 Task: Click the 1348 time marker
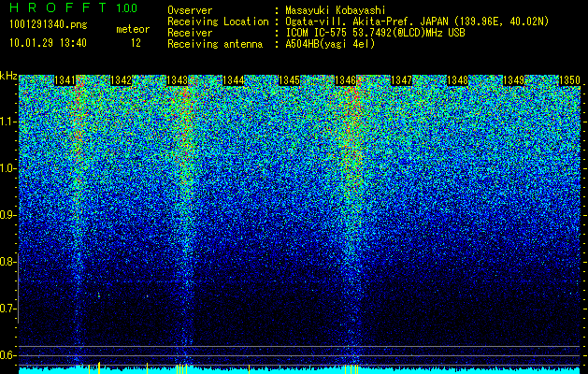point(457,80)
